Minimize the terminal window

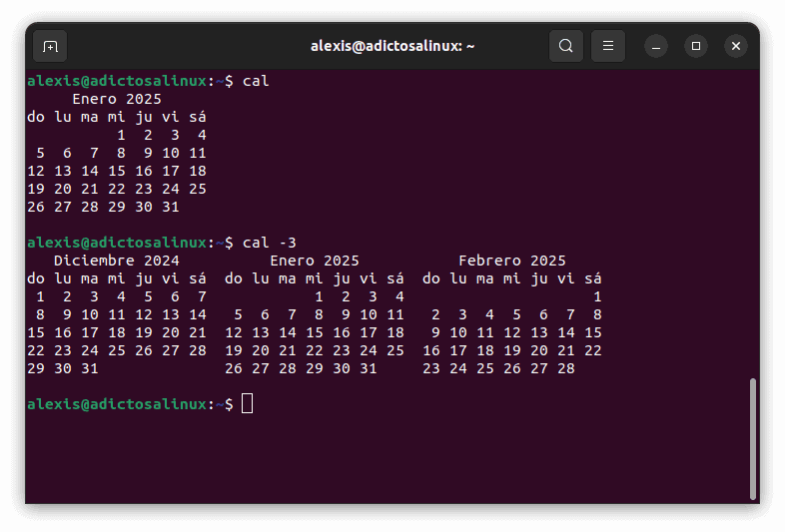point(656,46)
